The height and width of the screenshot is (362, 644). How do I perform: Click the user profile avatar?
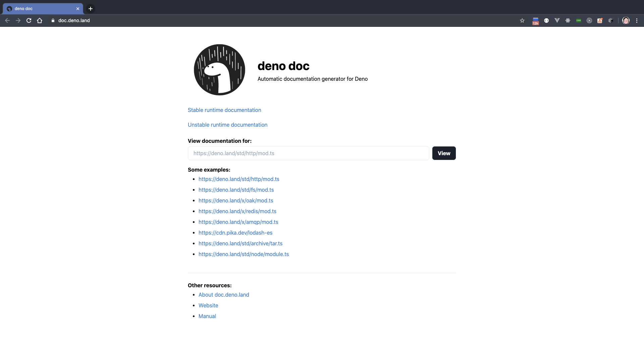coord(626,20)
